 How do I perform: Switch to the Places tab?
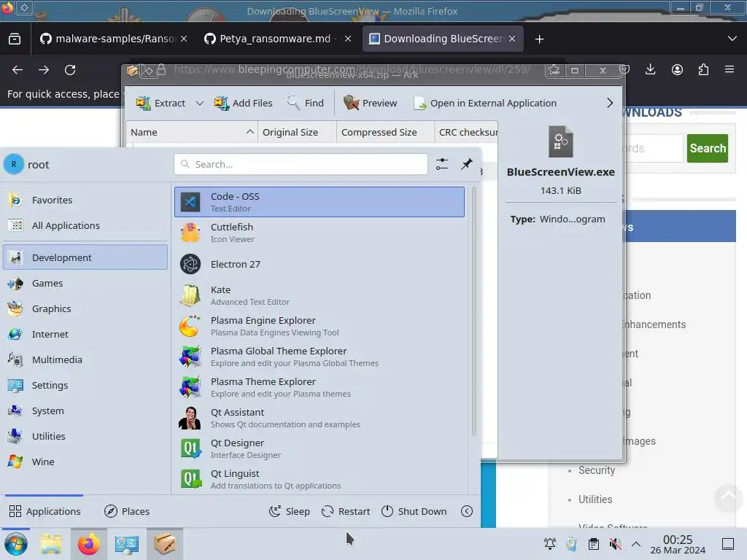pos(127,511)
